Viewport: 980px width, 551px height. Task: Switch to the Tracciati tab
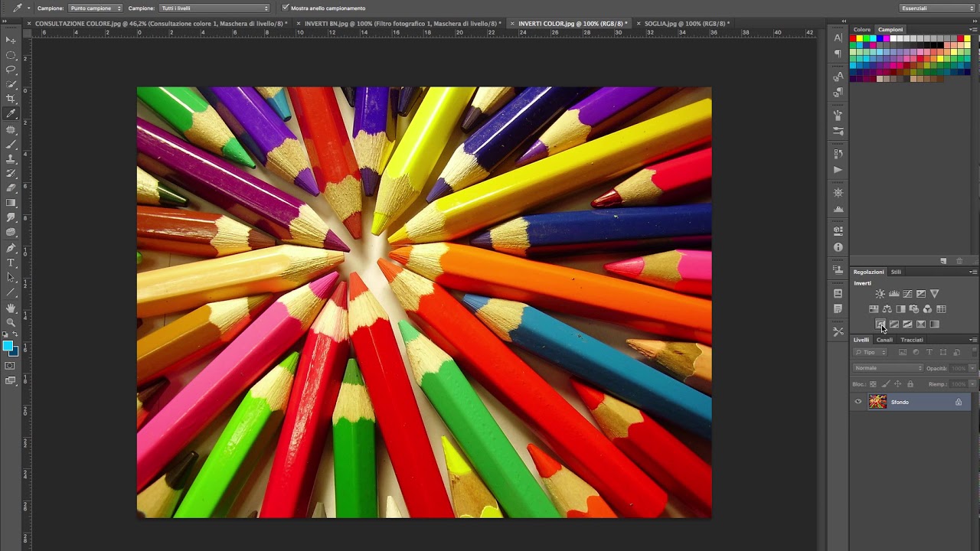912,340
